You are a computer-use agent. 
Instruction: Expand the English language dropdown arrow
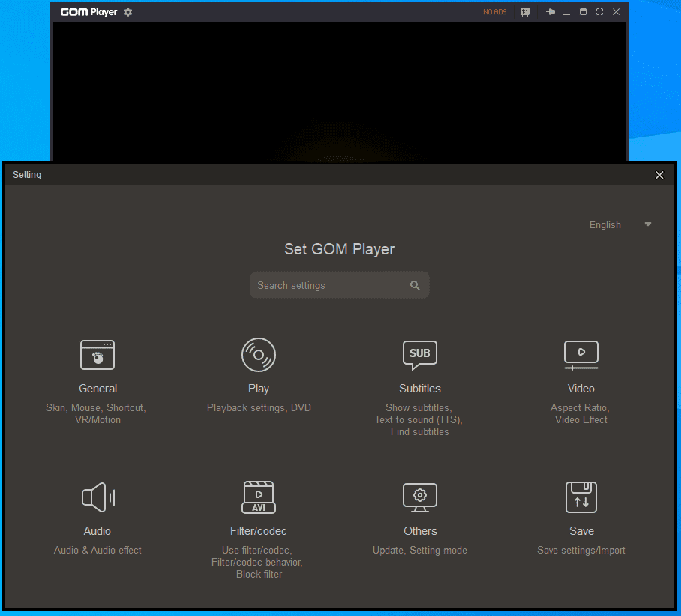coord(647,224)
